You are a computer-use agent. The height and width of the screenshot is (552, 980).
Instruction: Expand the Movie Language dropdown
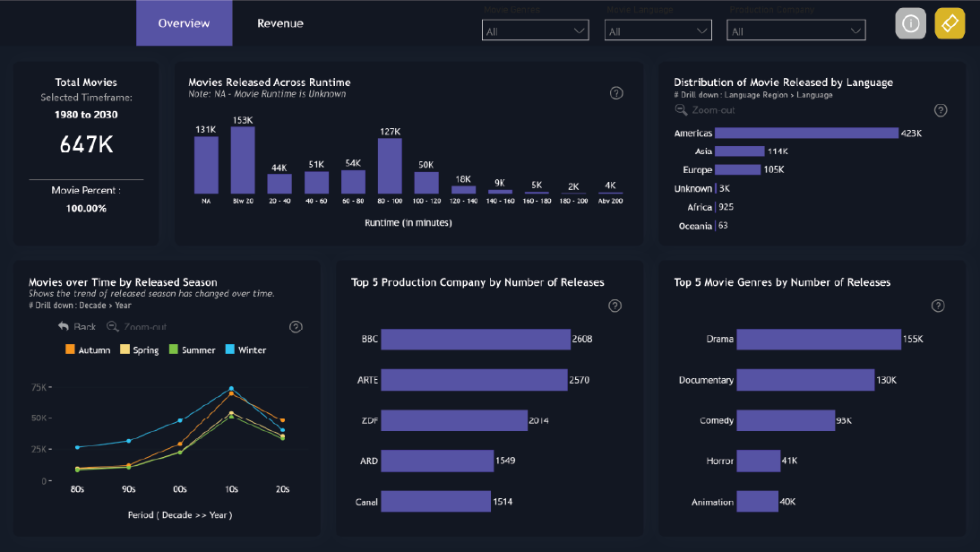pos(658,31)
